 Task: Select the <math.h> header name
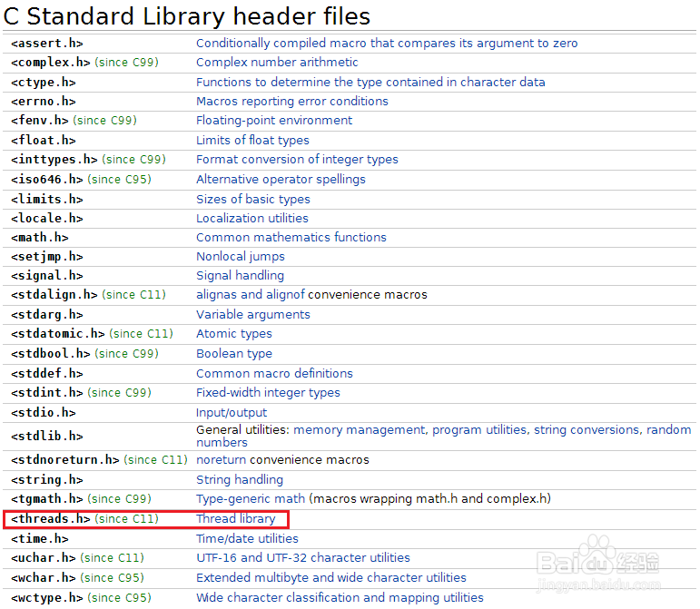[40, 238]
